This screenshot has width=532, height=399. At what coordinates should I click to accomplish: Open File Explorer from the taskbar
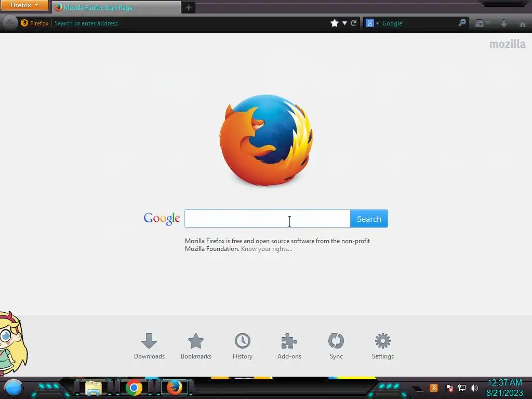(x=94, y=388)
